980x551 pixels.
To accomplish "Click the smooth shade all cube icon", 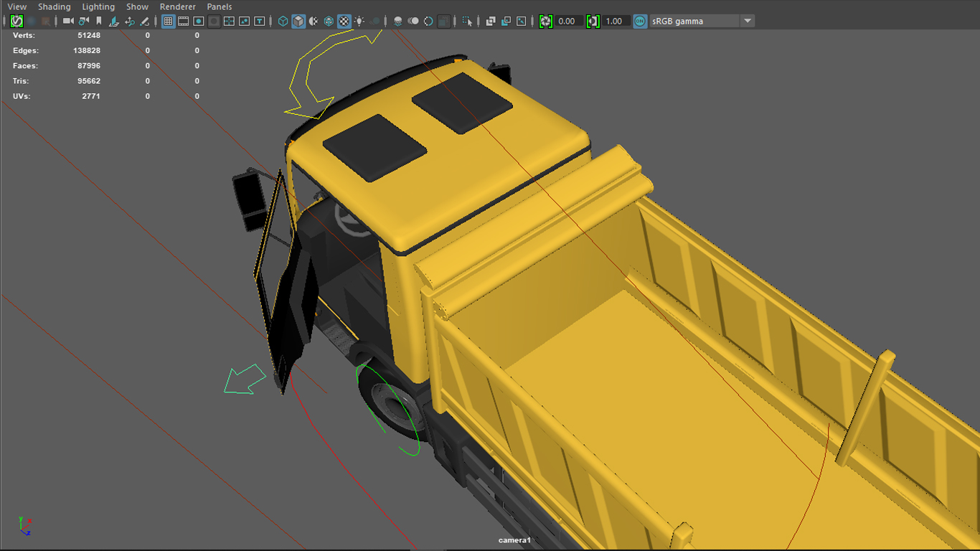I will tap(298, 22).
